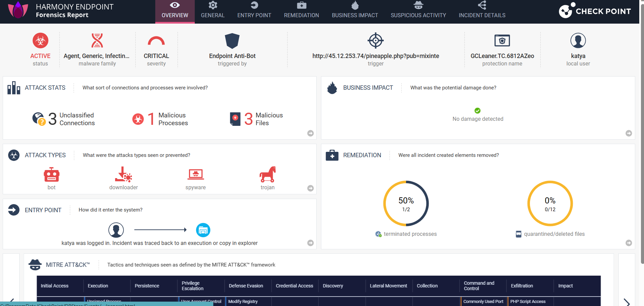Viewport: 644px width, 306px height.
Task: Click the katya local user avatar
Action: 578,41
